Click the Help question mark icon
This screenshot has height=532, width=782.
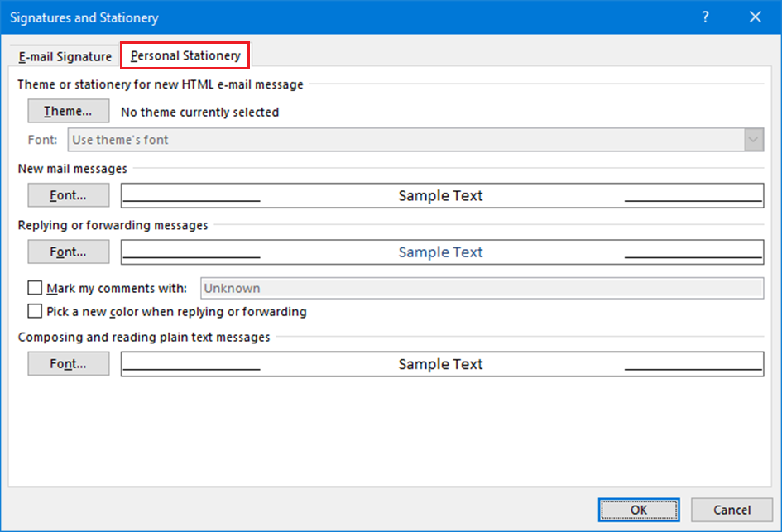point(705,17)
